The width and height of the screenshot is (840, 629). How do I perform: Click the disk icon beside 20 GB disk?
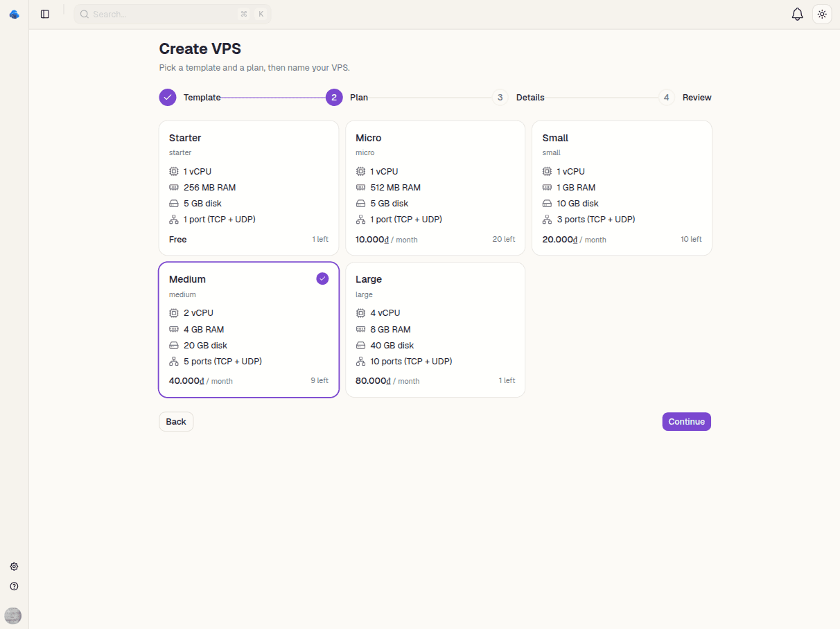click(x=174, y=346)
